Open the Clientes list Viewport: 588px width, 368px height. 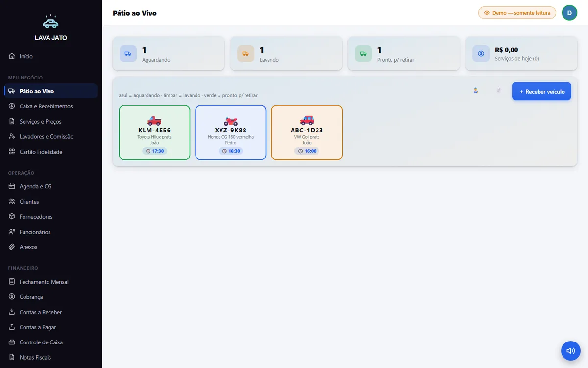[51, 202]
